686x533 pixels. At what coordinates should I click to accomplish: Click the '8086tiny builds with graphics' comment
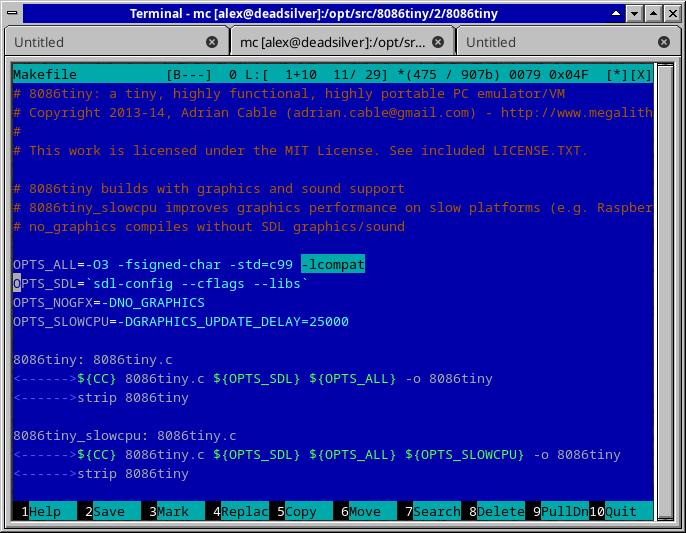point(209,189)
